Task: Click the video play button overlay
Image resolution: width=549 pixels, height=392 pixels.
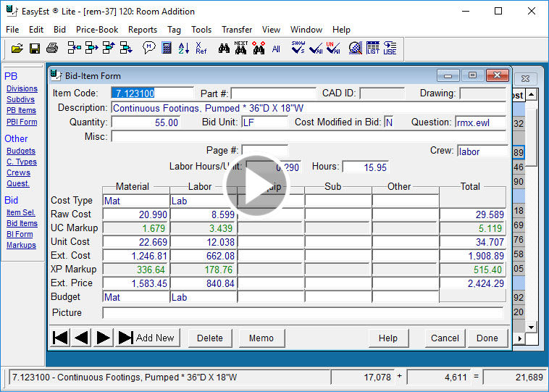Action: click(257, 186)
